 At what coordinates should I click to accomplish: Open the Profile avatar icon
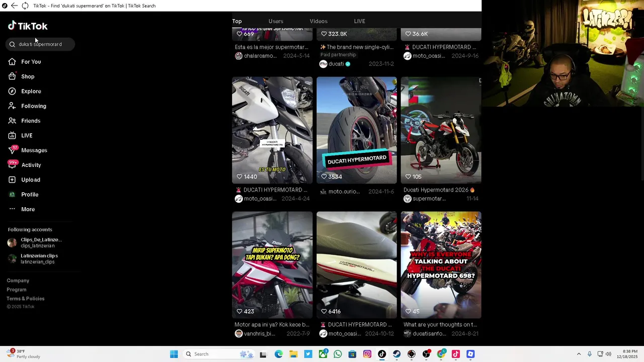(x=12, y=194)
